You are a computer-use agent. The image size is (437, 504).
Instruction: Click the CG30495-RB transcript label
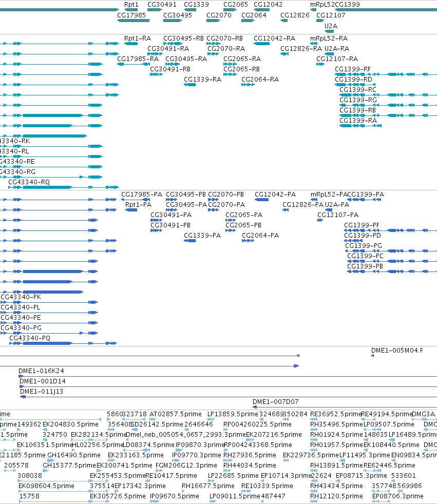(183, 38)
